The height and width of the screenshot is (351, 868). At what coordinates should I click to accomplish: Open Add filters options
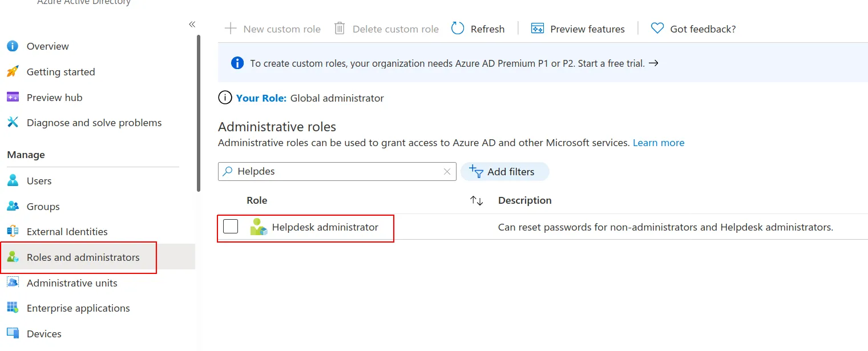pyautogui.click(x=504, y=172)
